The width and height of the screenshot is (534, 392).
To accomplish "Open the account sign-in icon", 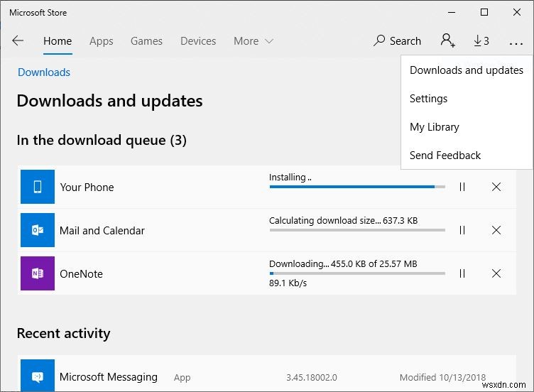I will click(447, 40).
